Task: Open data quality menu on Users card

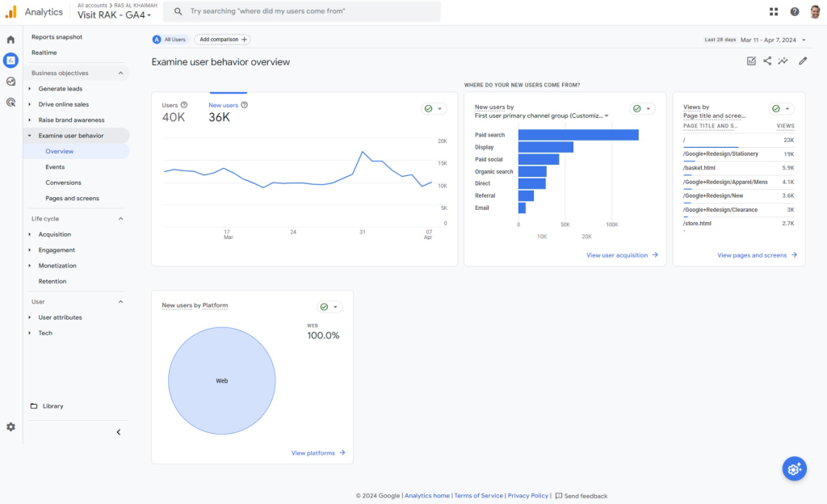Action: (x=434, y=108)
